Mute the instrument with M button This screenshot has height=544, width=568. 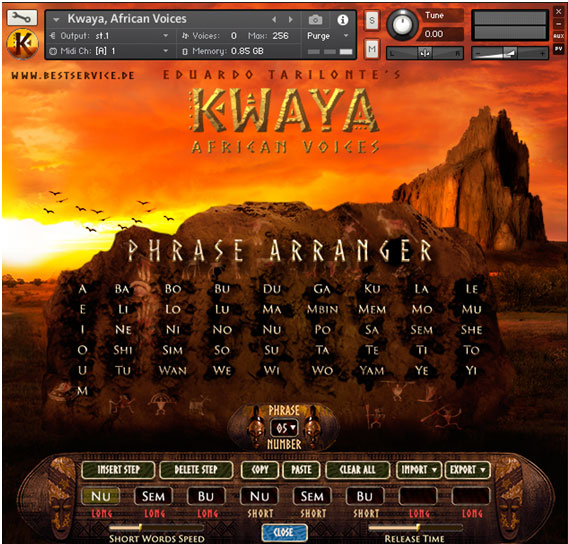pos(371,49)
